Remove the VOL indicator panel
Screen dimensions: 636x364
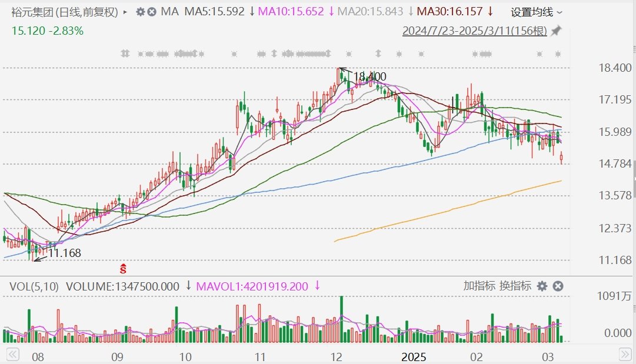pyautogui.click(x=558, y=286)
